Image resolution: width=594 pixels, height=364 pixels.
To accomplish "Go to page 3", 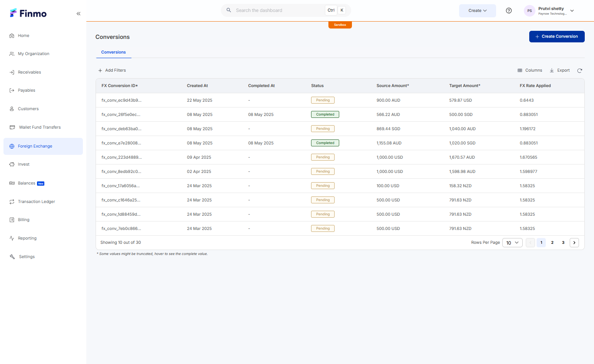I will (563, 243).
